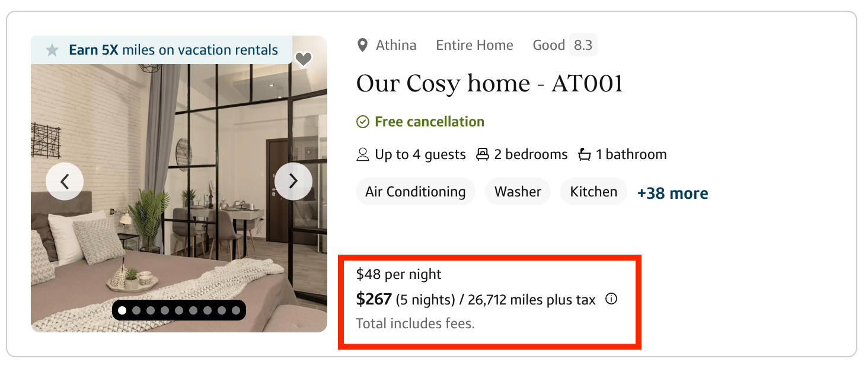Click the green checkmark icon beside Free cancellation
This screenshot has width=868, height=368.
click(x=362, y=121)
